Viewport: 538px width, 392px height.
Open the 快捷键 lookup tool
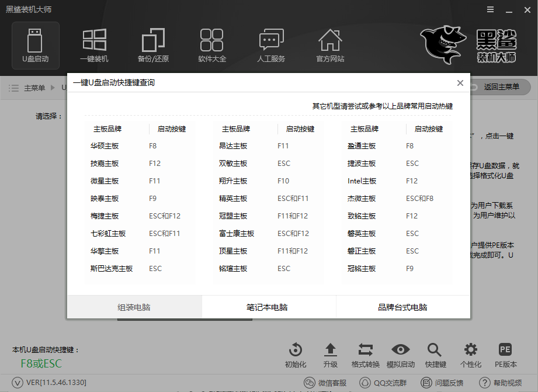tap(435, 352)
